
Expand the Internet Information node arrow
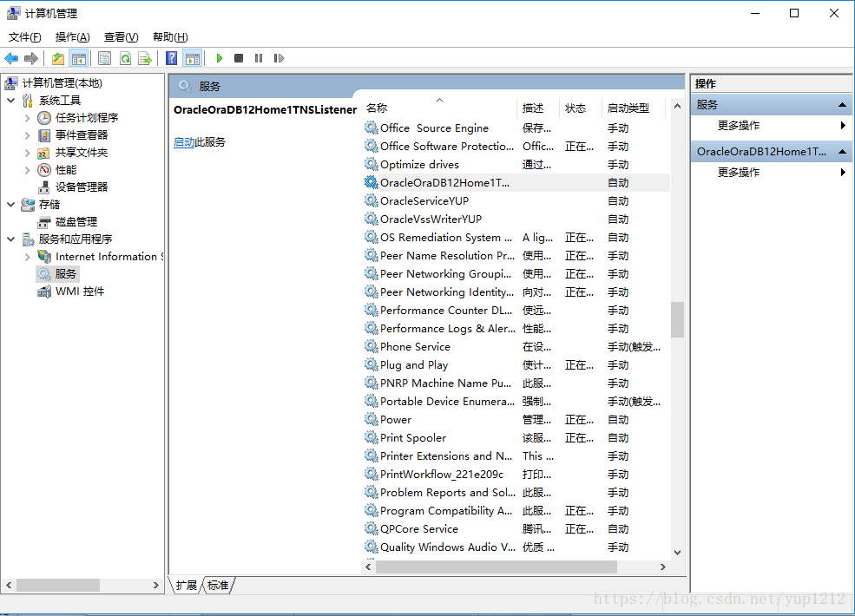tap(27, 257)
